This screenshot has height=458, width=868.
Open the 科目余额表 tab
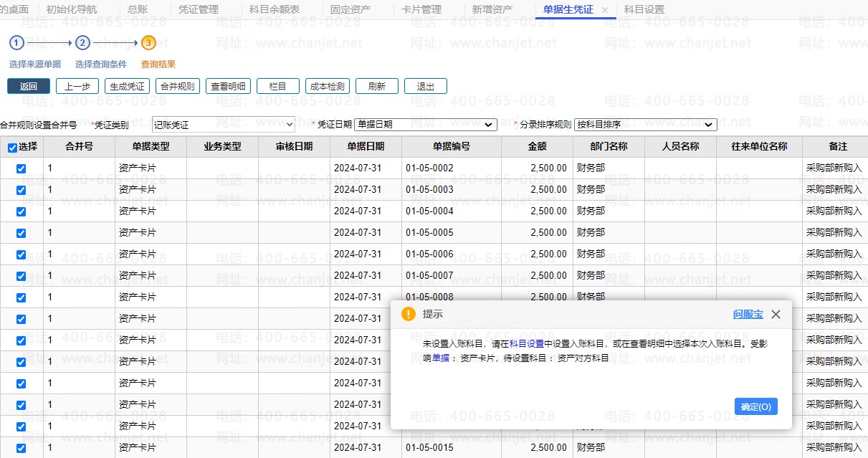click(275, 9)
